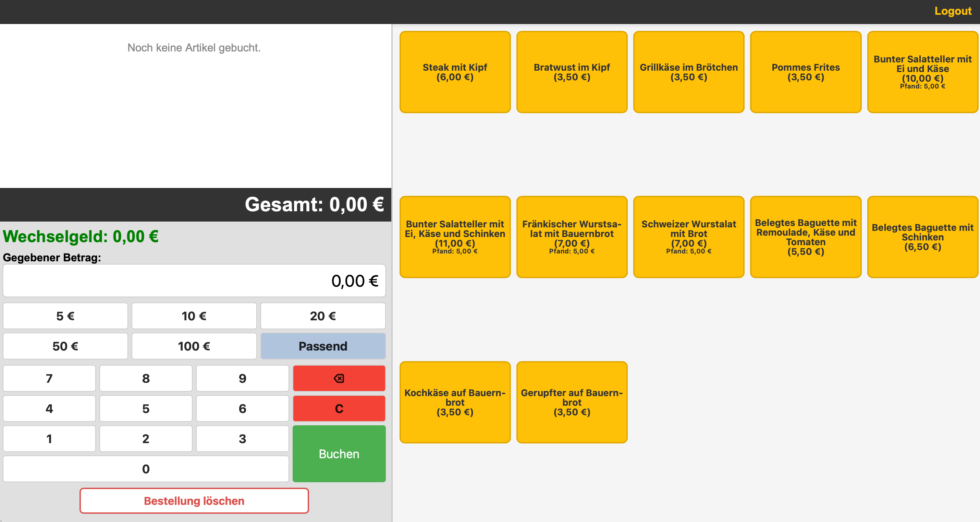Add Bratwust im Kipf item

572,72
